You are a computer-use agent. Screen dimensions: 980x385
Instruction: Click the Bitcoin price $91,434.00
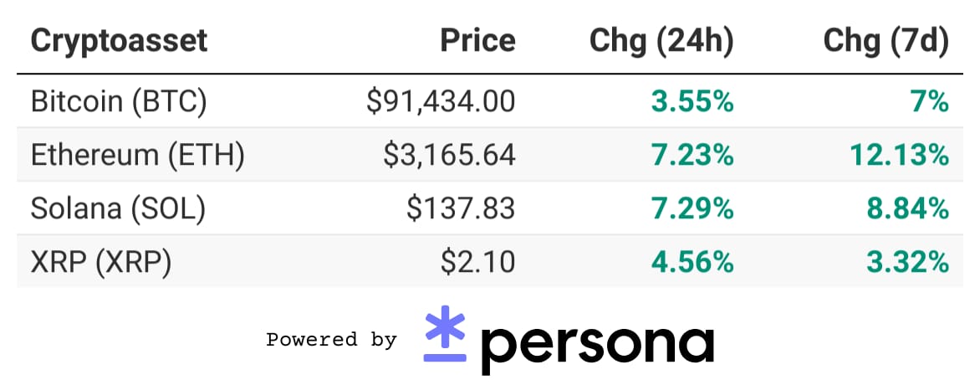441,101
